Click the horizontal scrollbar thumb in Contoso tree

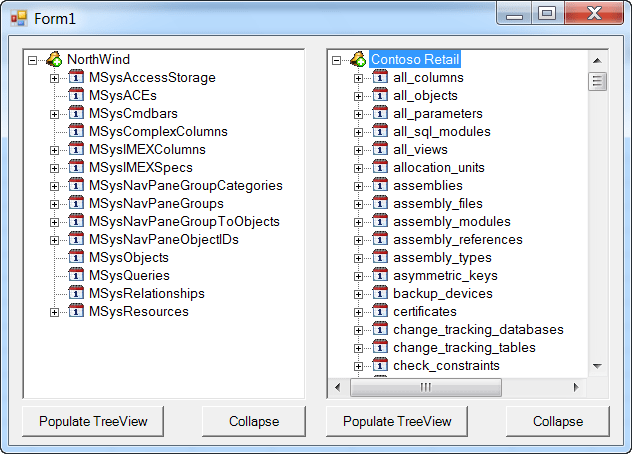pos(426,387)
